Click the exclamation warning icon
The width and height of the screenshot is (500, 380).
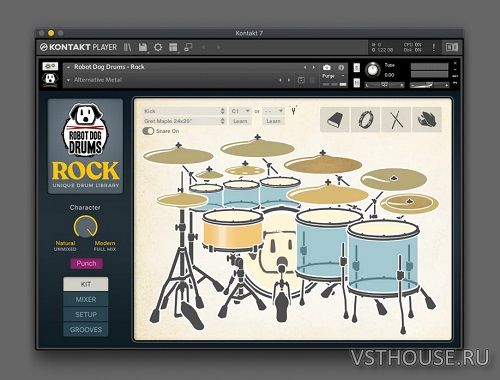434,47
